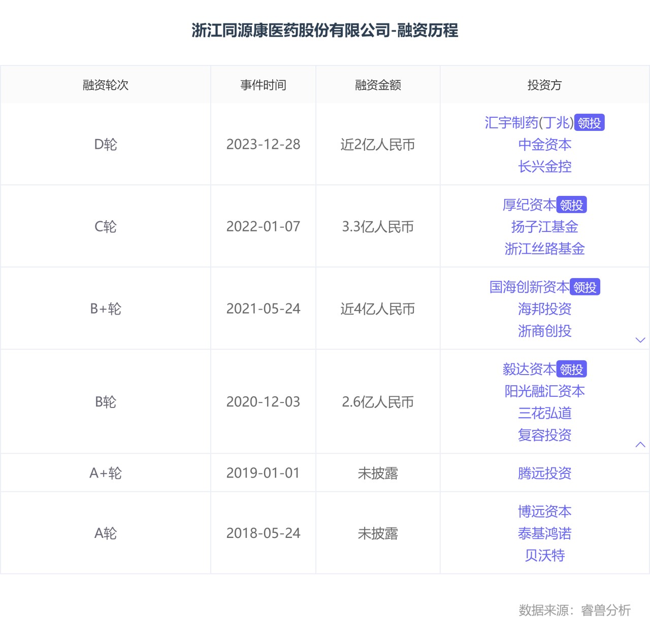
Task: Open investor 长兴金控 link
Action: click(544, 166)
